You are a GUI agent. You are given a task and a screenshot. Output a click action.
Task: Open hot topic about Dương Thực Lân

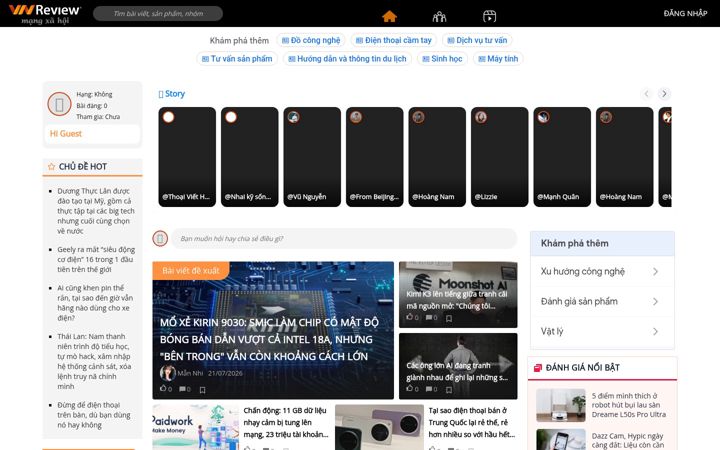coord(96,211)
